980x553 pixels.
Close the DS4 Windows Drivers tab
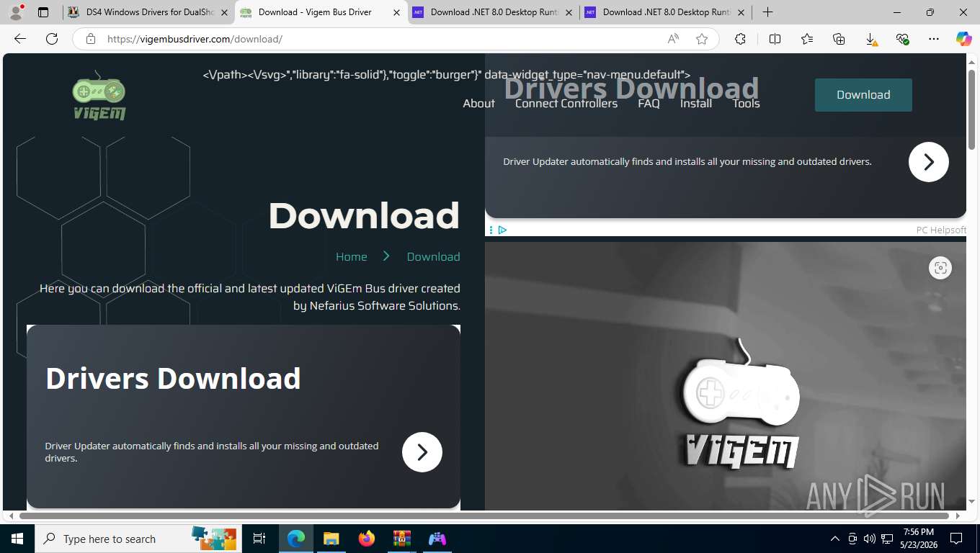tap(223, 12)
